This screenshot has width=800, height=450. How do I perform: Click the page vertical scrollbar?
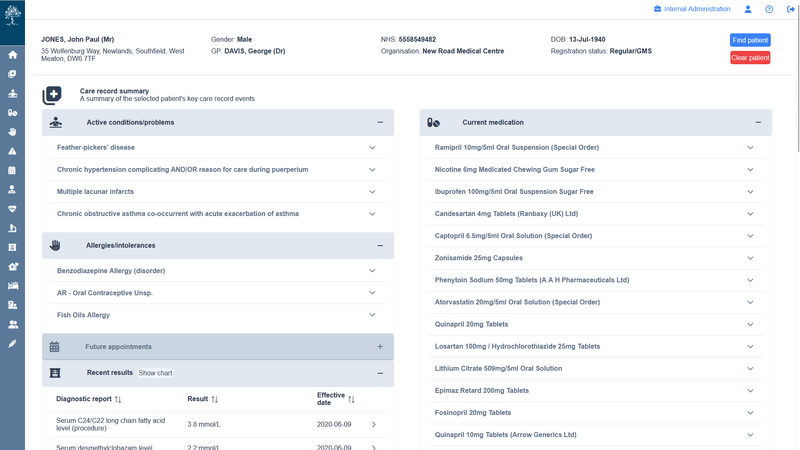click(797, 77)
